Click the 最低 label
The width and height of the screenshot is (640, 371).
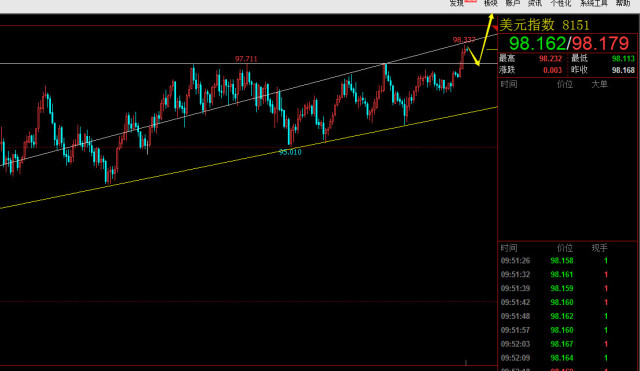click(579, 58)
